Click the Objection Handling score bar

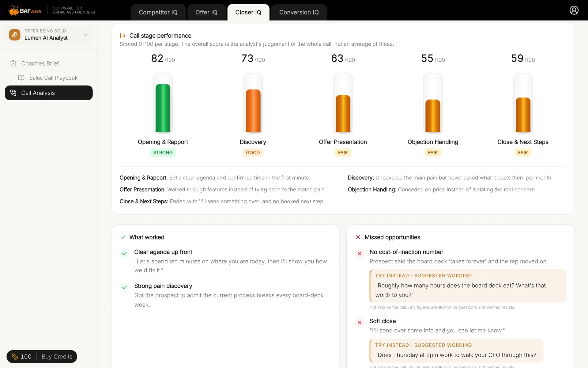pyautogui.click(x=433, y=116)
